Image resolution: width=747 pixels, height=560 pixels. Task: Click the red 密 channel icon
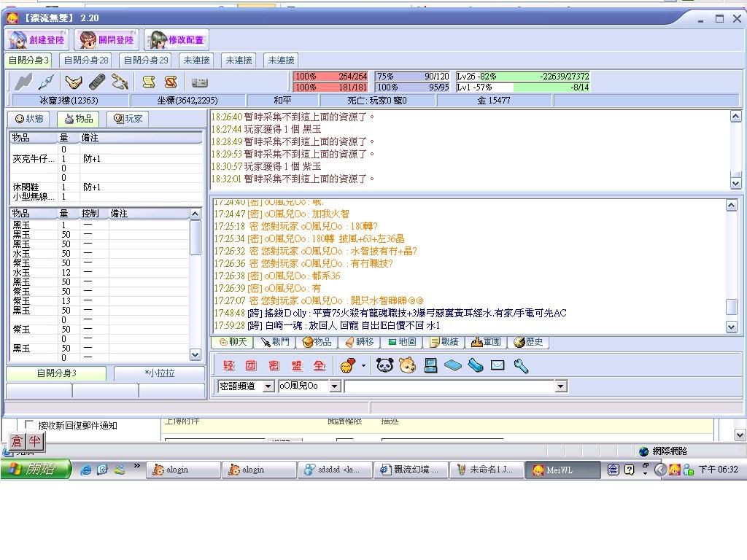(x=274, y=365)
